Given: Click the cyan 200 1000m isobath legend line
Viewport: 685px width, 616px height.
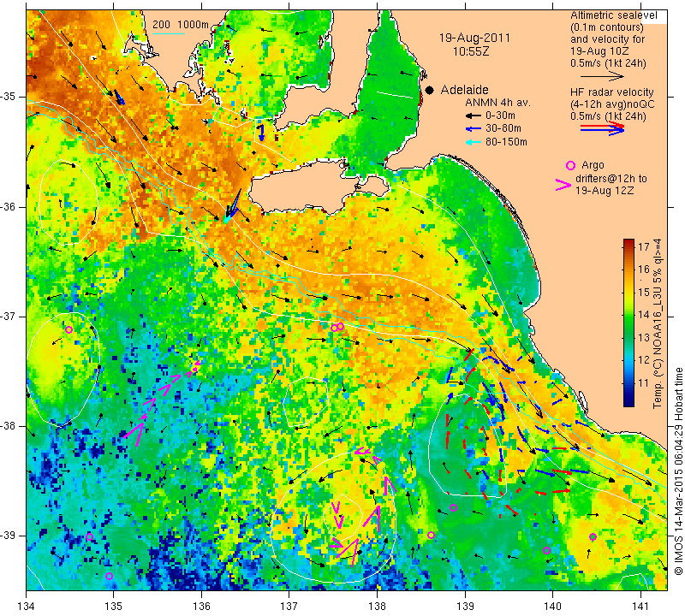Looking at the screenshot, I should 169,33.
